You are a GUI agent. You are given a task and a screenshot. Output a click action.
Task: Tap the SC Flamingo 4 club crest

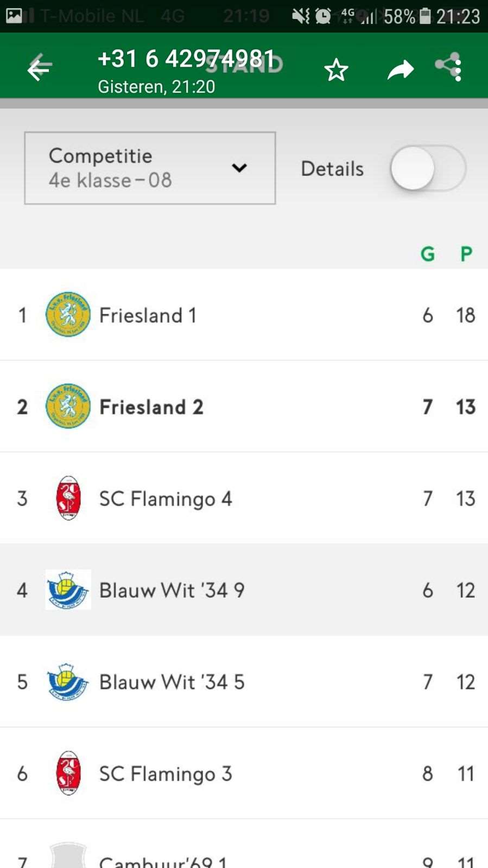coord(68,498)
